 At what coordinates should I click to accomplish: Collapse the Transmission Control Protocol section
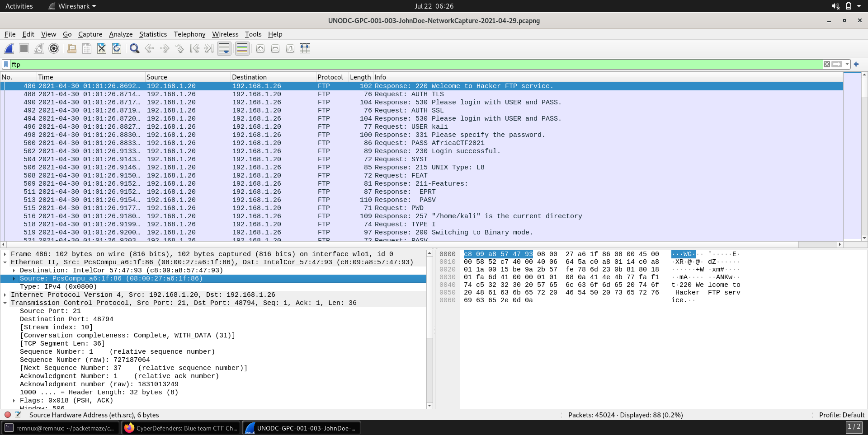pyautogui.click(x=5, y=303)
